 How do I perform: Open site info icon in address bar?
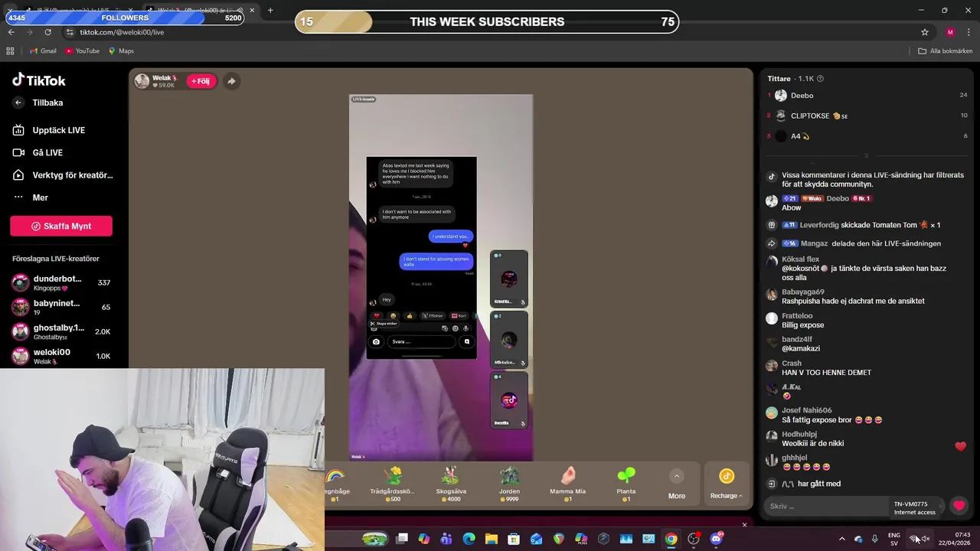[x=70, y=32]
